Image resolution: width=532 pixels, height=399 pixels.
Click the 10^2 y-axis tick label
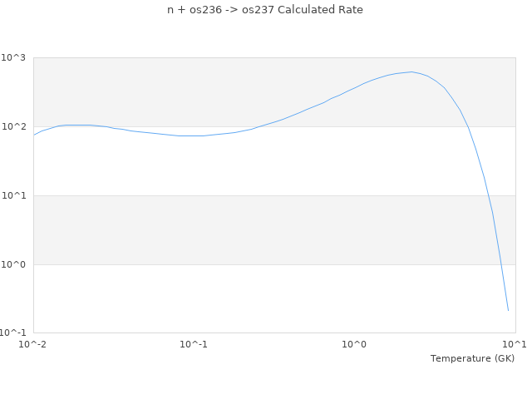[x=14, y=126]
